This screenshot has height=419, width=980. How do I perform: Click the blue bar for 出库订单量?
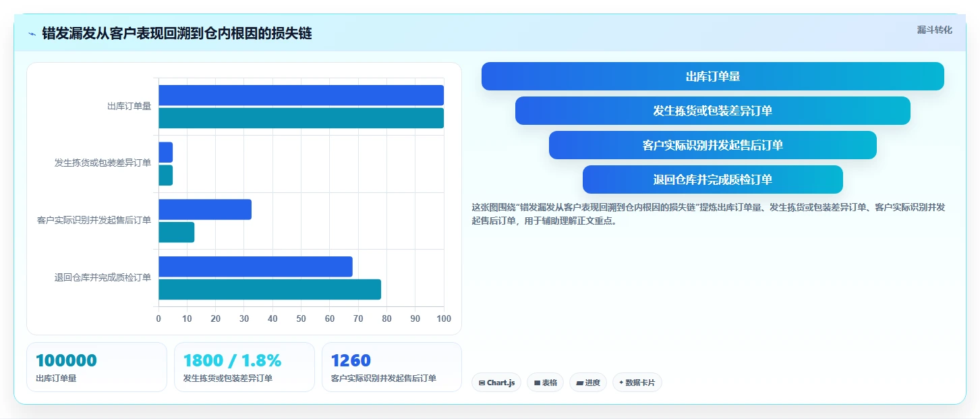pos(301,95)
